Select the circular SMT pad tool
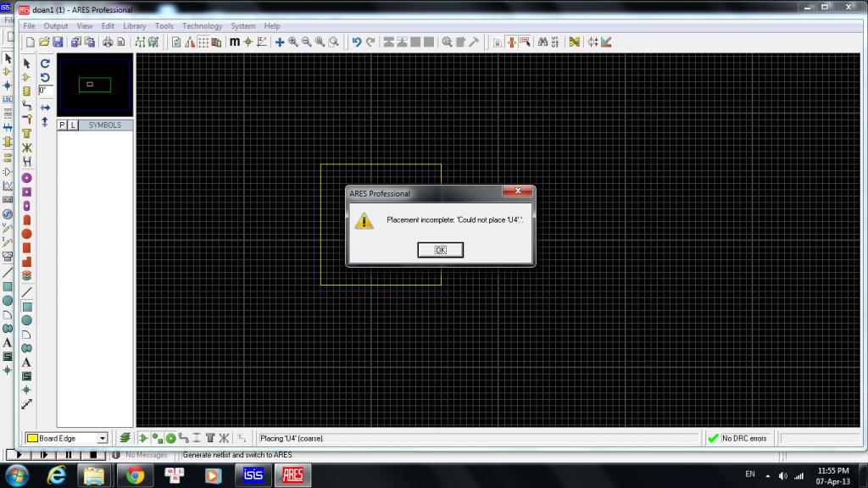Screen dimensions: 868x488 pos(26,234)
